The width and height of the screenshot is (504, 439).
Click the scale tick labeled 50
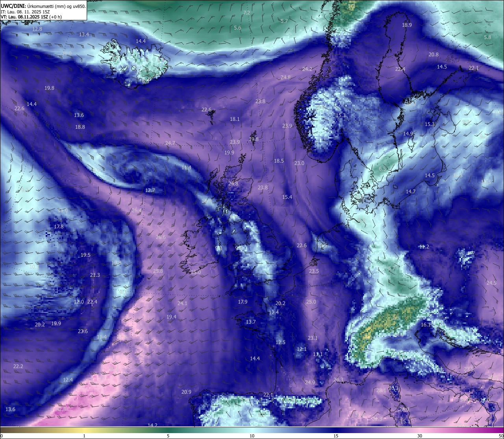[501, 436]
